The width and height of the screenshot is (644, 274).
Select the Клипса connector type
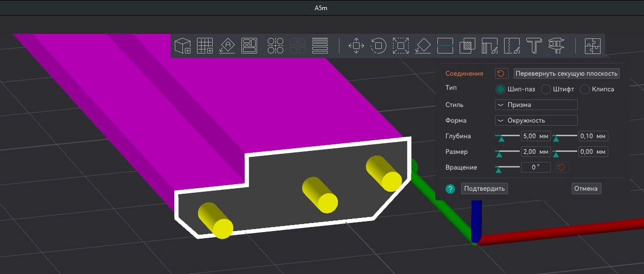tap(585, 89)
